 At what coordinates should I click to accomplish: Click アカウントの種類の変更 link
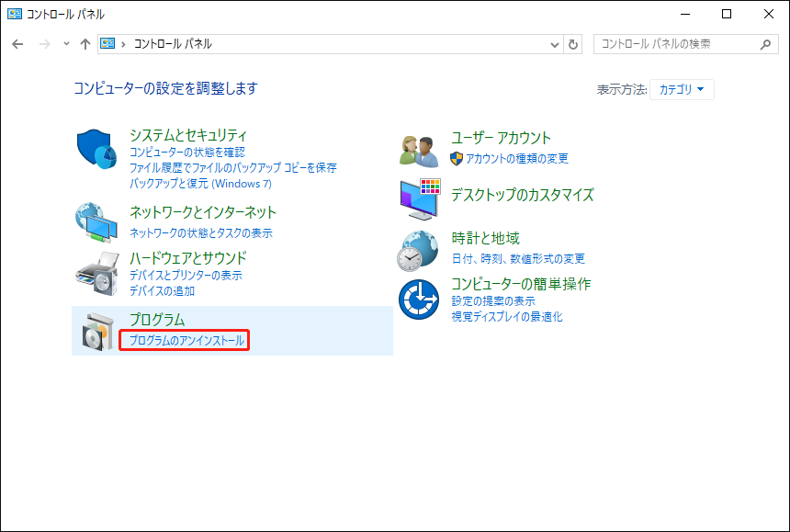click(516, 159)
